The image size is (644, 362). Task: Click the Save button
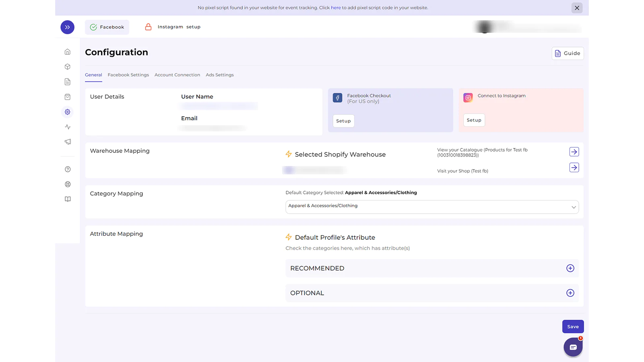click(x=572, y=327)
